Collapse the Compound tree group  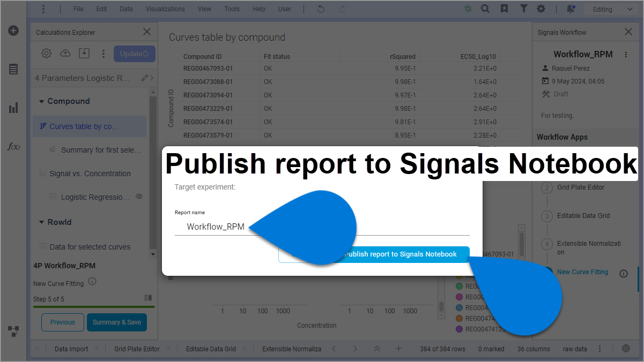[x=41, y=101]
